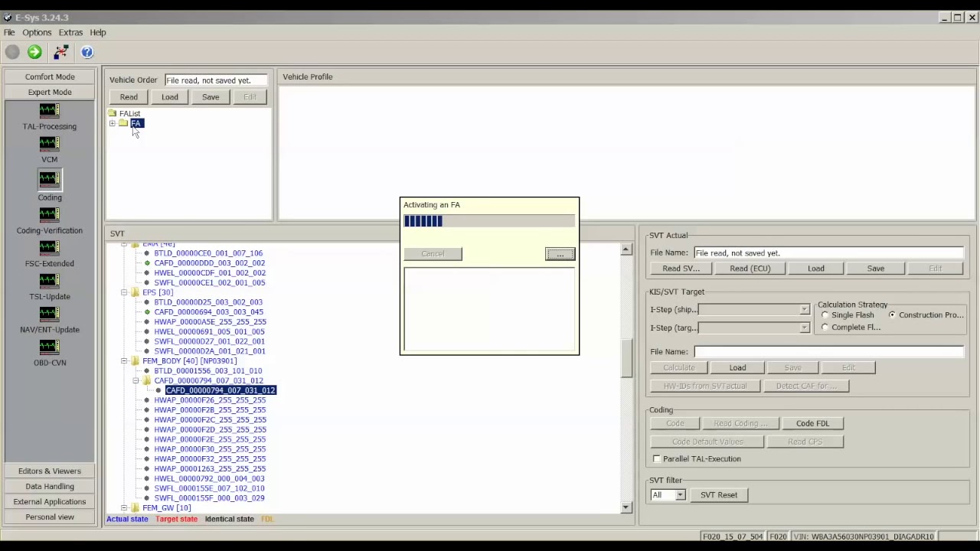The image size is (980, 551).
Task: Expand the FA node in Vehicle Order tree
Action: click(113, 123)
